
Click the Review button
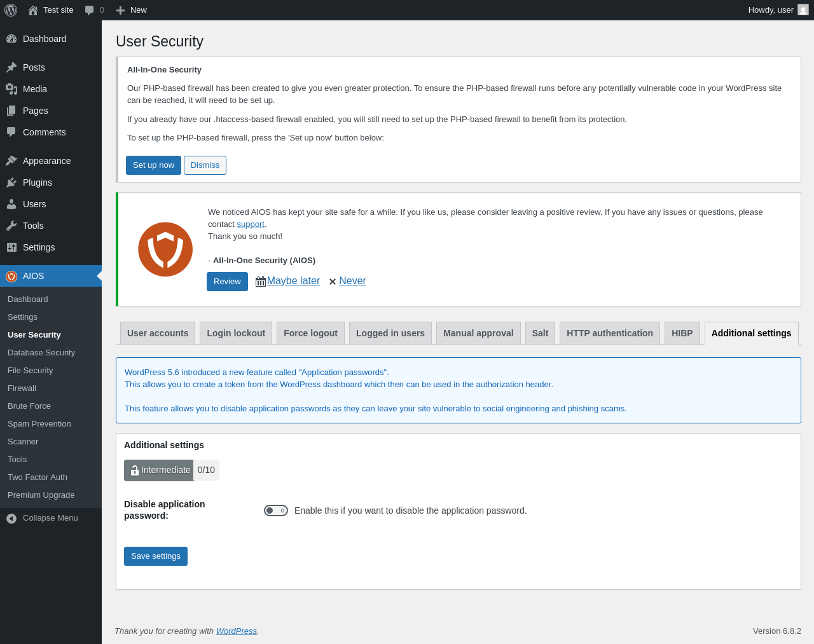tap(227, 282)
